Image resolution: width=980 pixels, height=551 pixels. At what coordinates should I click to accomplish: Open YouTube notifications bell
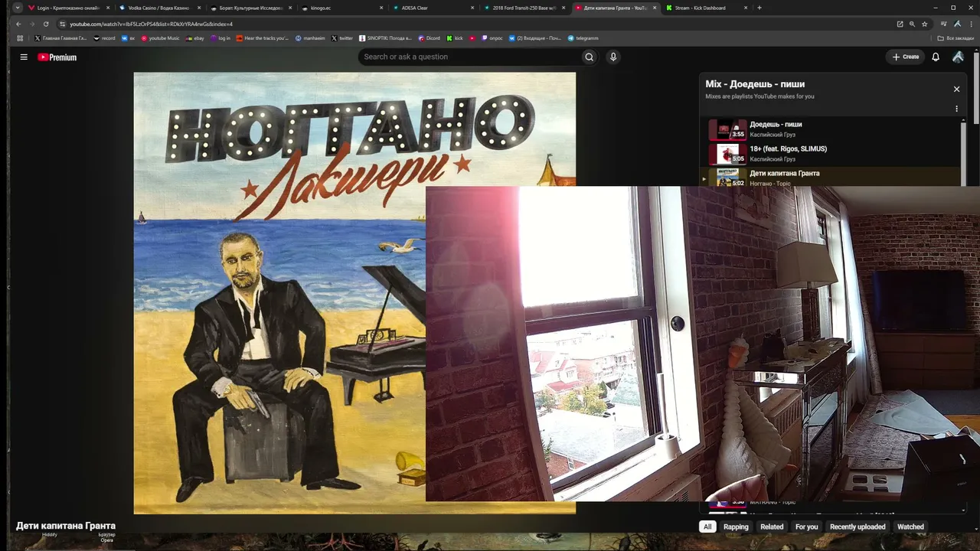(x=936, y=57)
